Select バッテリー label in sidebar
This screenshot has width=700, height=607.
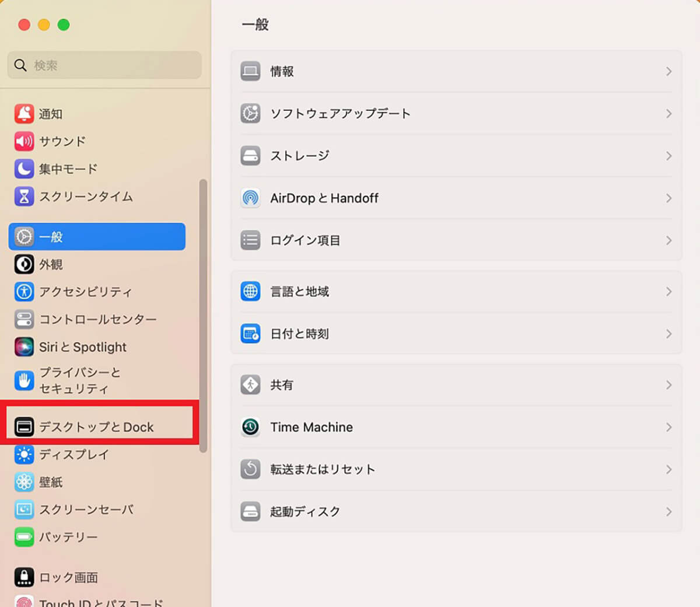tap(68, 537)
